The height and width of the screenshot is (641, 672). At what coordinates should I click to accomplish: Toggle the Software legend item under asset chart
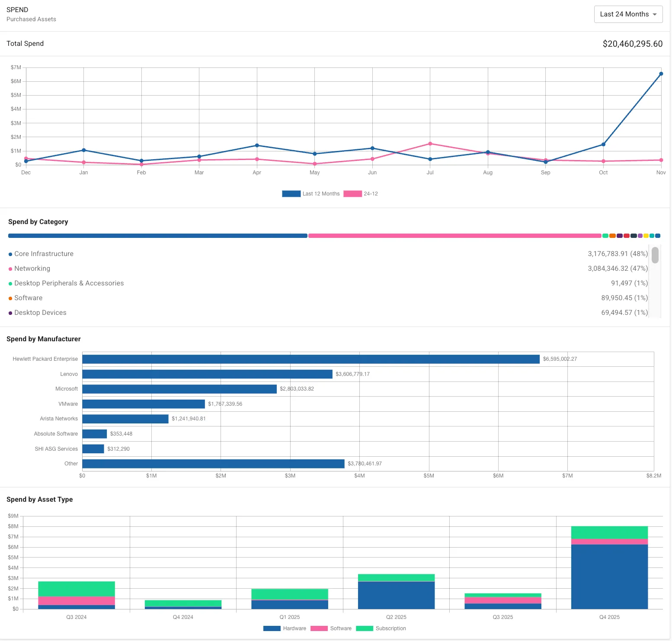point(331,628)
